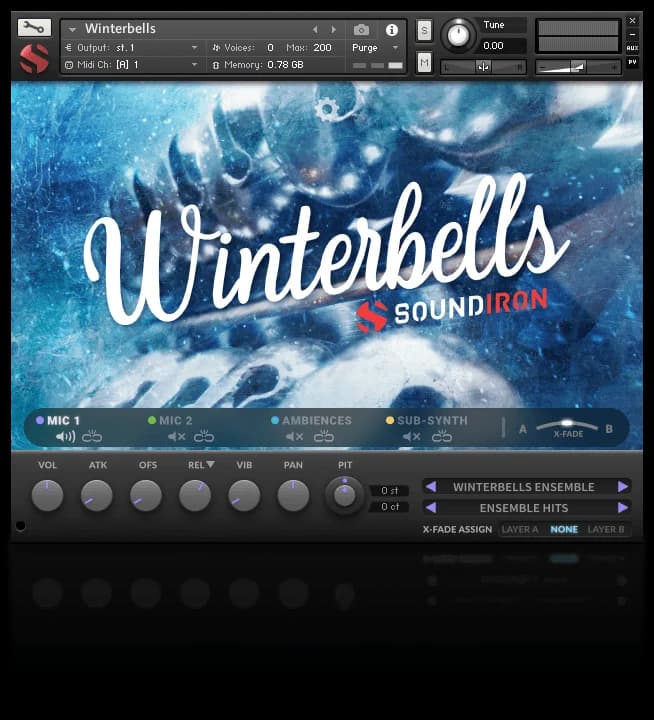
Task: Click the header pan slider
Action: pyautogui.click(x=483, y=68)
